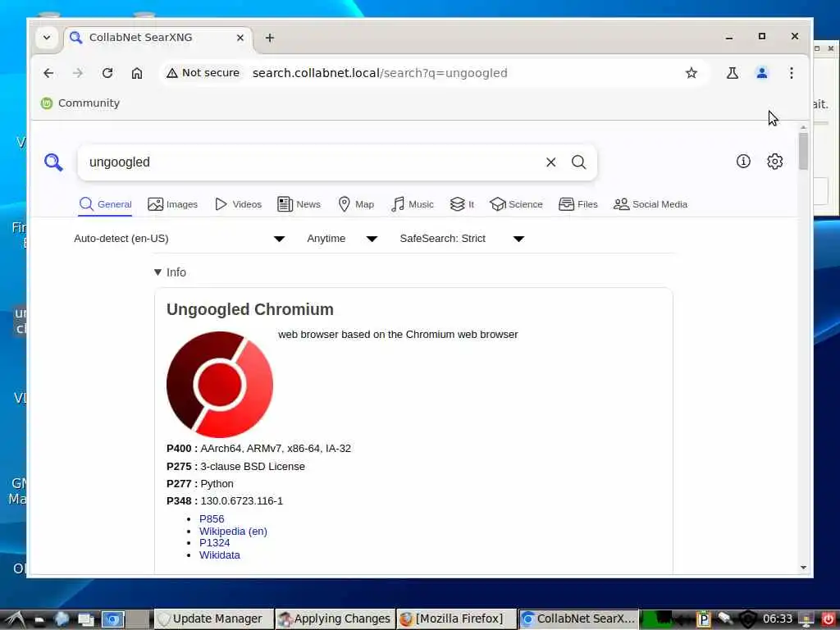The height and width of the screenshot is (630, 840).
Task: Open the browser profile avatar
Action: 762,73
